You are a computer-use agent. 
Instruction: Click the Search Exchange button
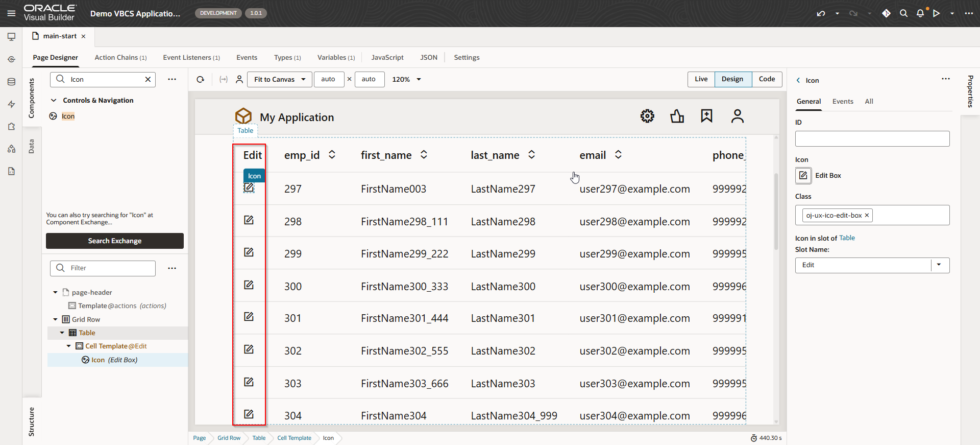tap(115, 241)
